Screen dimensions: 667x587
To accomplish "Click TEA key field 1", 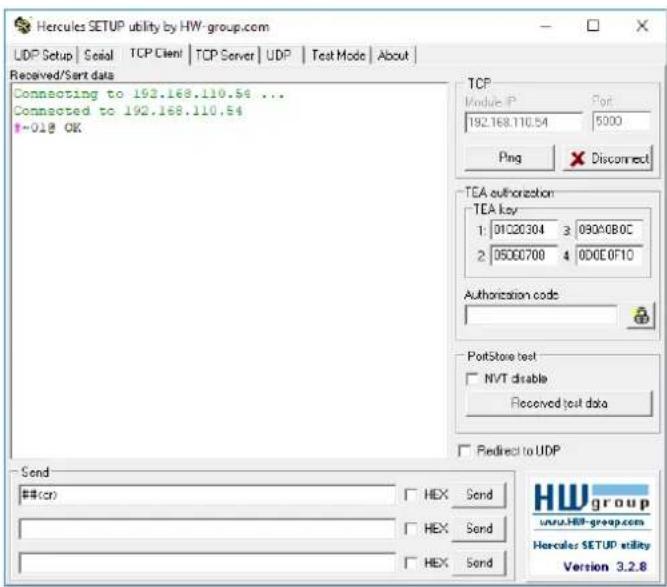I will pos(524,230).
